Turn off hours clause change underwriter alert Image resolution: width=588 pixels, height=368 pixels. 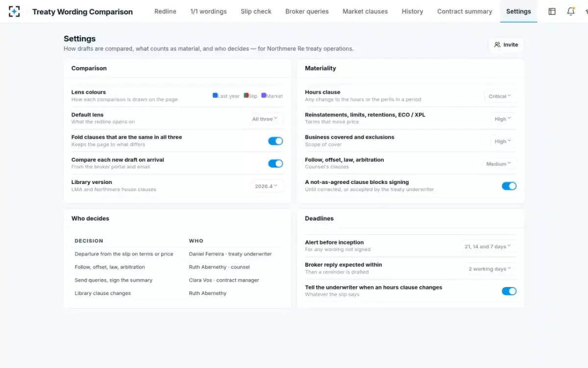509,291
